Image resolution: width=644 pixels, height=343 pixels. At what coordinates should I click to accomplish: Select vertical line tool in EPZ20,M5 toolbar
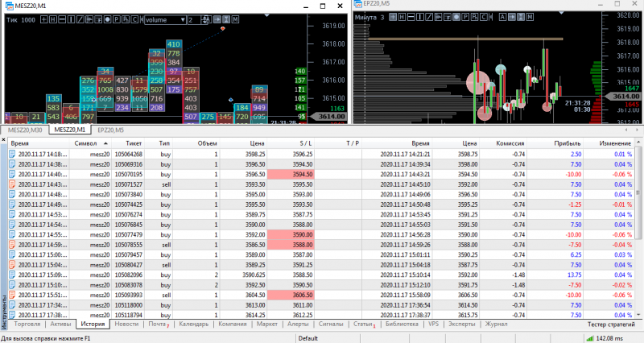pyautogui.click(x=420, y=17)
